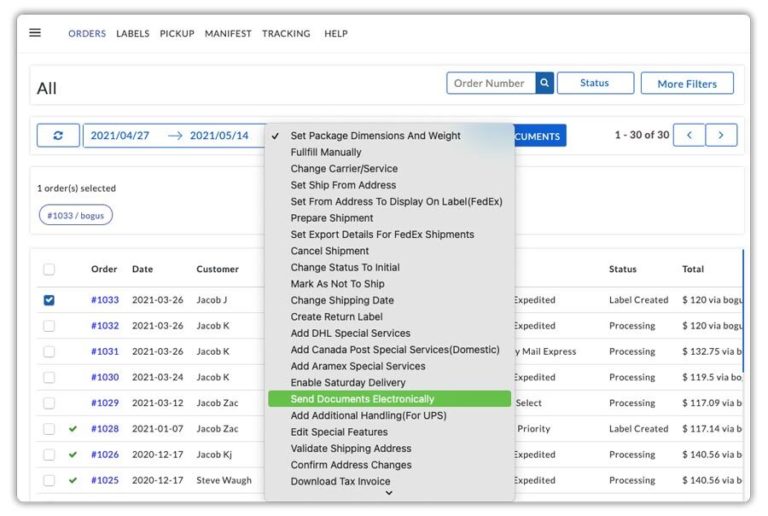
Task: Select Change Carrier/Service option
Action: pyautogui.click(x=389, y=169)
